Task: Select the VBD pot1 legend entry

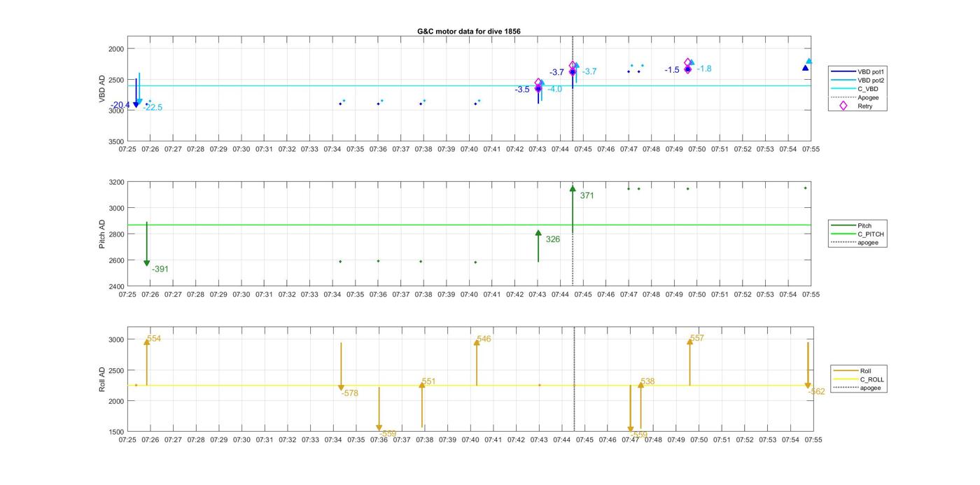Action: pyautogui.click(x=859, y=71)
